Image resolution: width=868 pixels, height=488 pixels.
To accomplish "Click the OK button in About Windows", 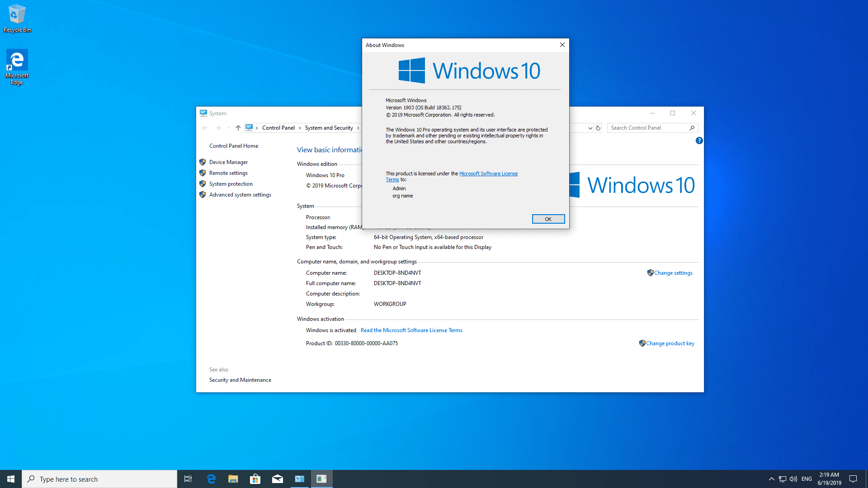I will click(548, 219).
